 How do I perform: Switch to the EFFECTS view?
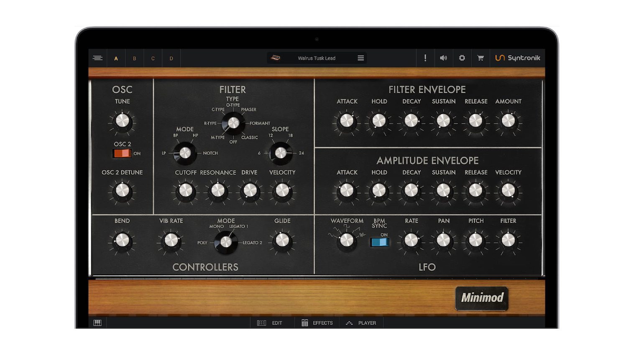[317, 323]
